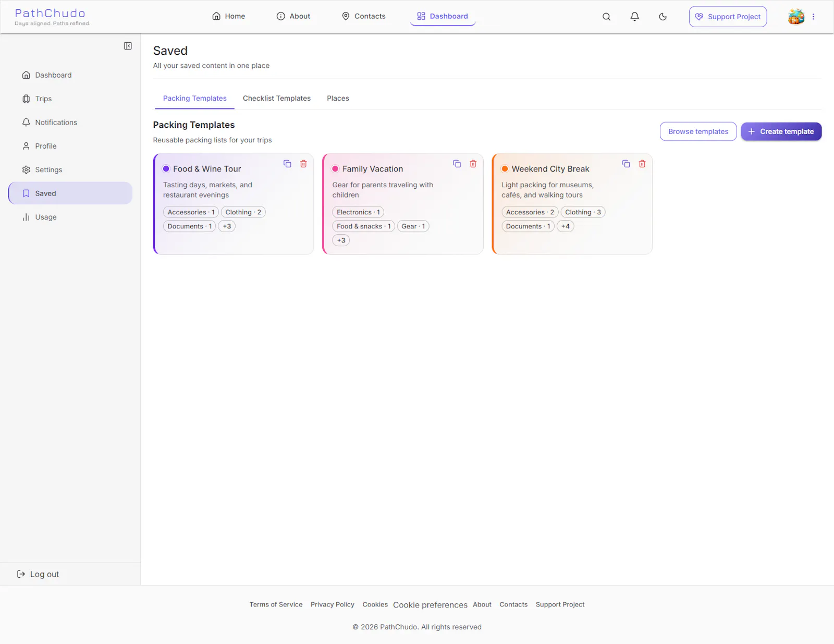834x644 pixels.
Task: Open Cookies footer link
Action: click(375, 604)
